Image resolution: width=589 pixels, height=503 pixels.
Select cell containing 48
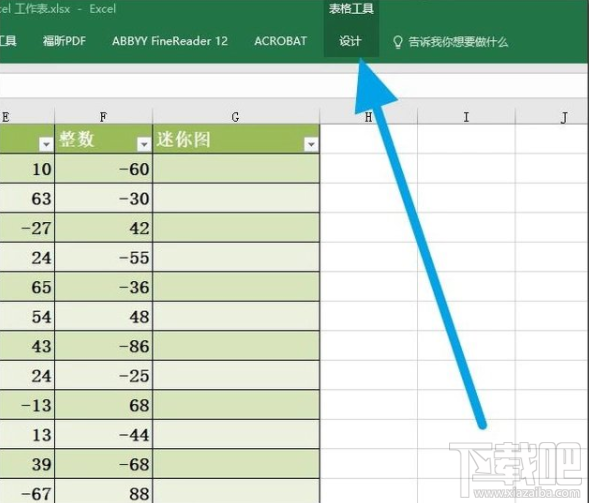[x=104, y=317]
